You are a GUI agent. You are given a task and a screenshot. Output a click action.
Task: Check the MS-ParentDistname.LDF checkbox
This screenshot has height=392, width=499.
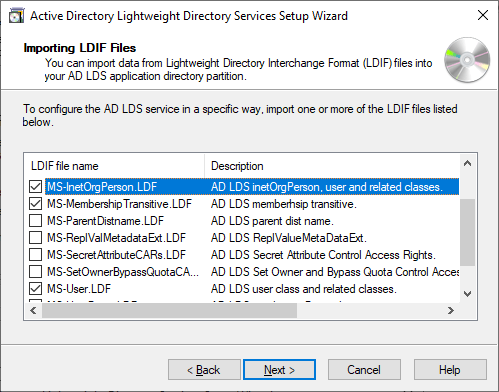pos(35,221)
